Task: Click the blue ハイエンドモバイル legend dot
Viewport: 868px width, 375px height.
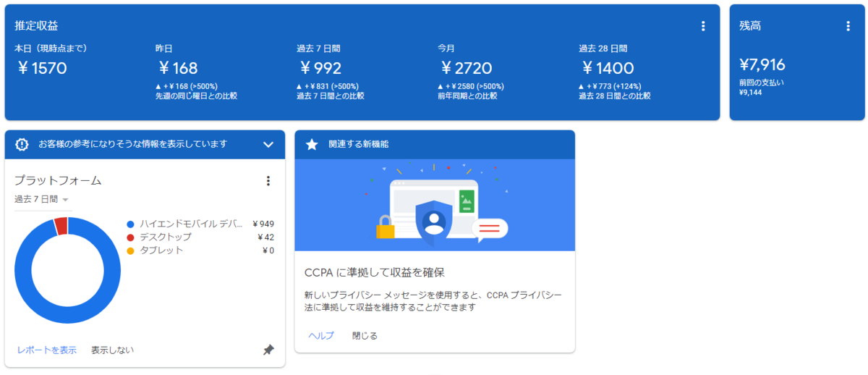Action: [130, 224]
